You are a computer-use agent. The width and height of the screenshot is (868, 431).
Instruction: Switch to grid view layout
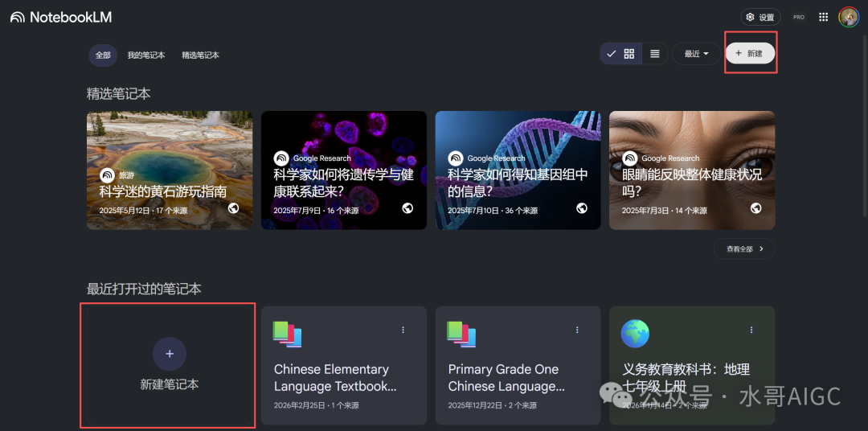tap(628, 54)
